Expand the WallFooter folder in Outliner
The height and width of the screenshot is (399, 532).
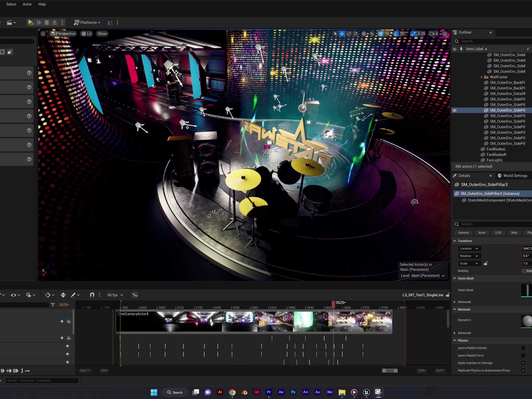click(x=482, y=77)
